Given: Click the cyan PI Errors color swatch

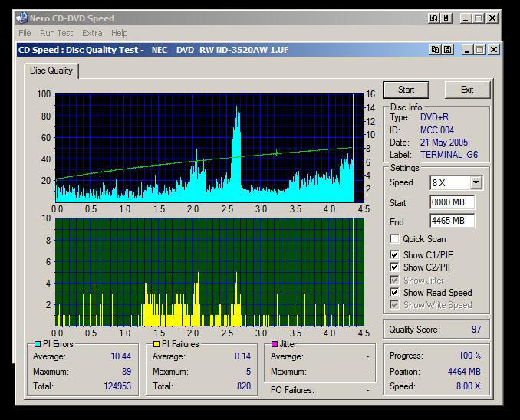Looking at the screenshot, I should coord(38,344).
